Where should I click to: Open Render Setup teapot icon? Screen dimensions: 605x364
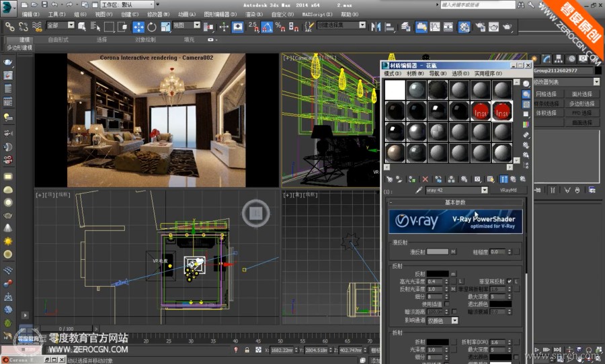(x=479, y=27)
